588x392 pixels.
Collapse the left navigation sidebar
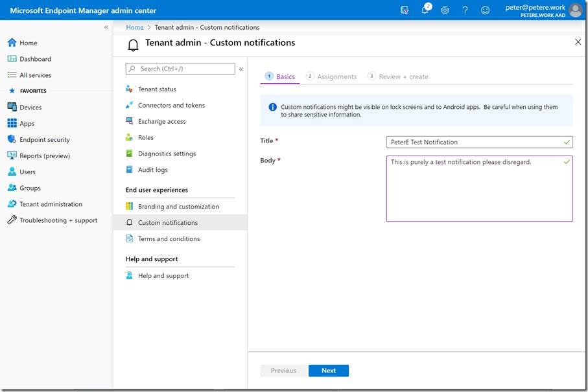106,27
